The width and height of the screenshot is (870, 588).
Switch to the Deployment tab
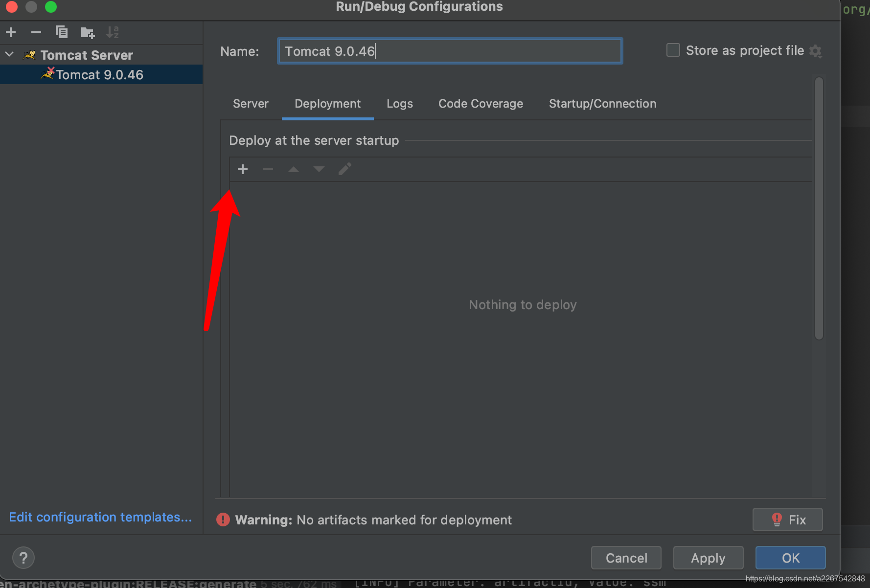[x=327, y=104]
